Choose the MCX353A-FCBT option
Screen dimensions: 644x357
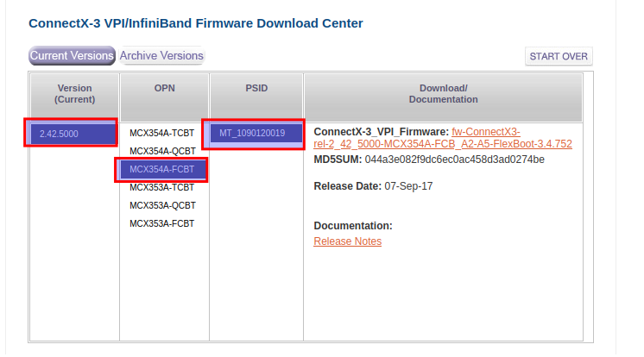(162, 223)
